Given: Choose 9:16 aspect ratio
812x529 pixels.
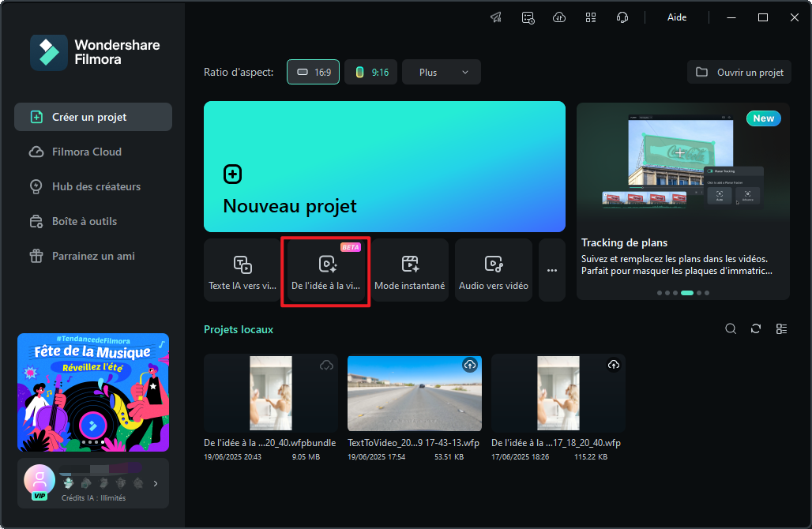Looking at the screenshot, I should [370, 72].
